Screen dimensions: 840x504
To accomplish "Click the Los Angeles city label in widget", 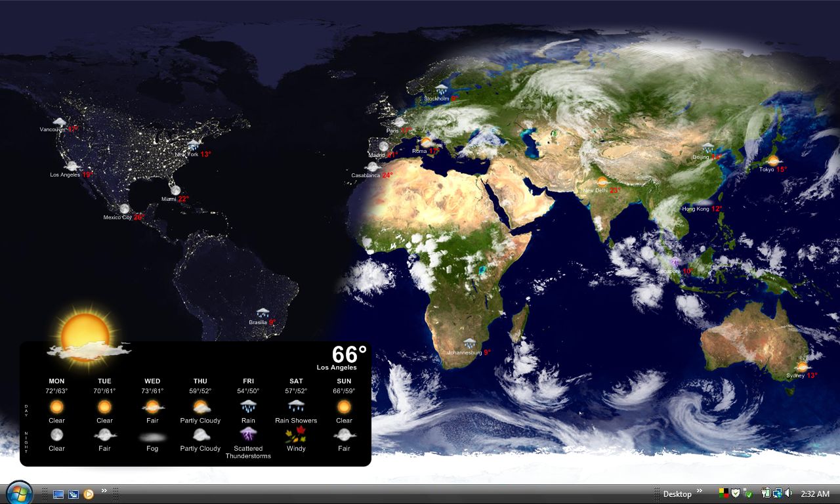I will 336,367.
